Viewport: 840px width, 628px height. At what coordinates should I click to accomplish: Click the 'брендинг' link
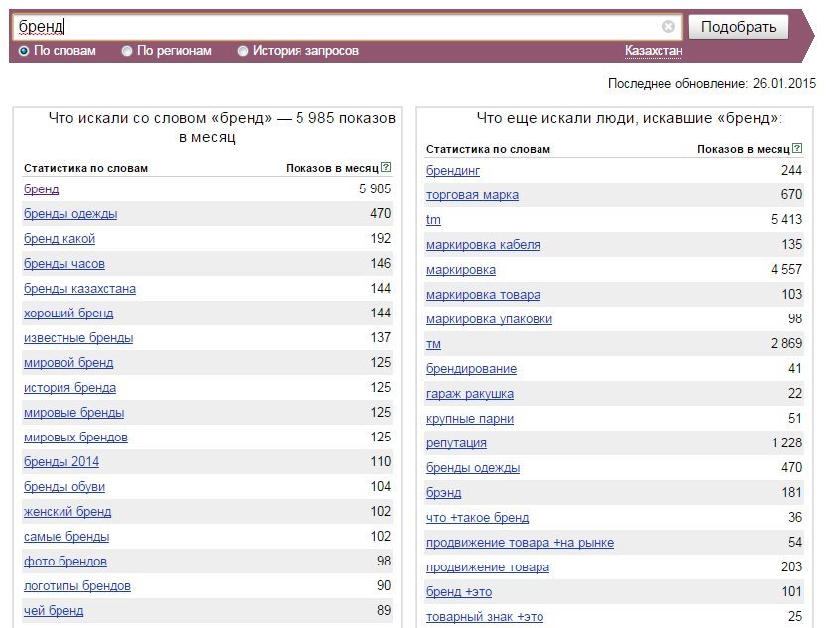tap(452, 171)
